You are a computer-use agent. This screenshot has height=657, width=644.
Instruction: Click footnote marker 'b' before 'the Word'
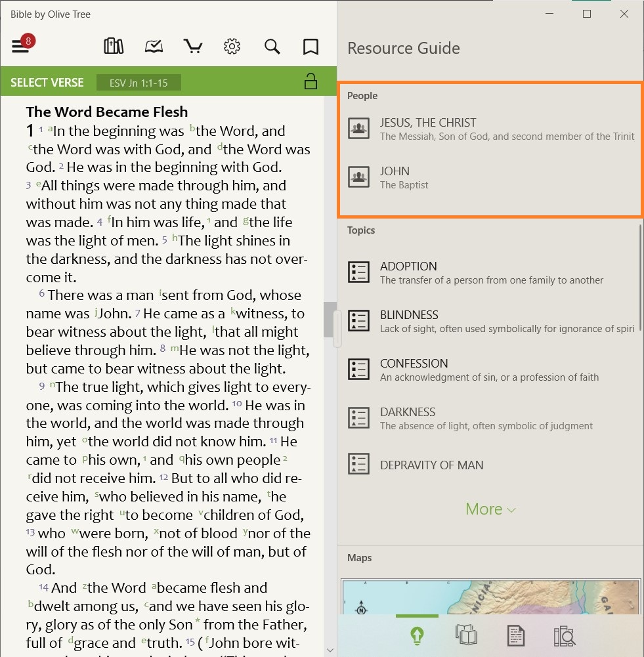(192, 127)
